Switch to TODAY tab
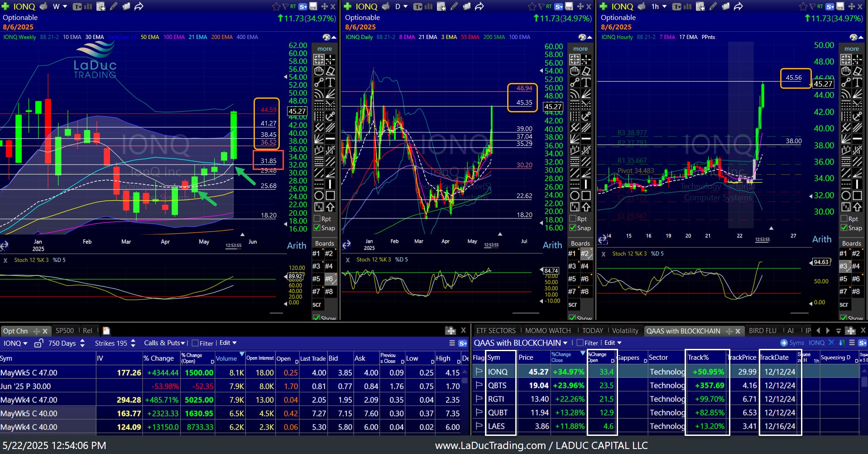This screenshot has width=868, height=454. click(593, 331)
